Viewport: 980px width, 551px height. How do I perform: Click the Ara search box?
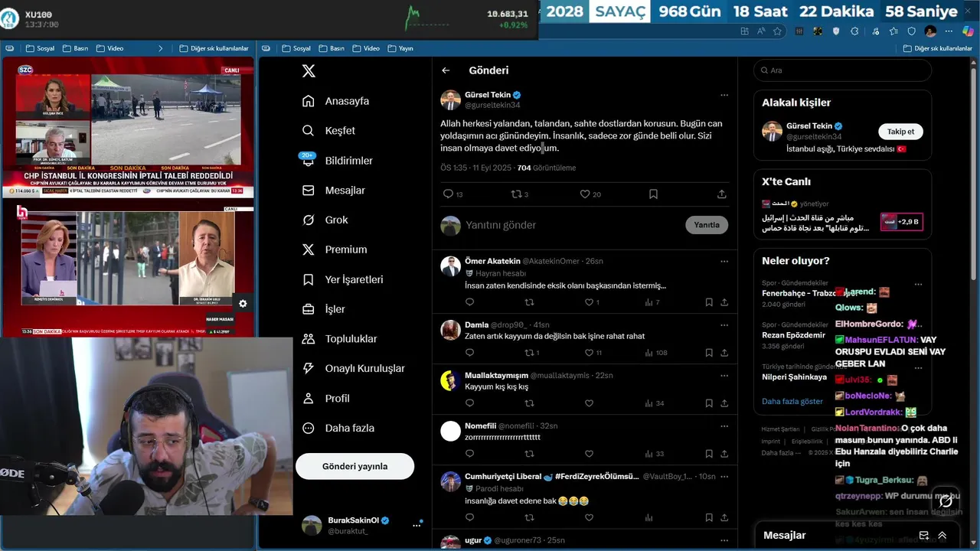[842, 70]
